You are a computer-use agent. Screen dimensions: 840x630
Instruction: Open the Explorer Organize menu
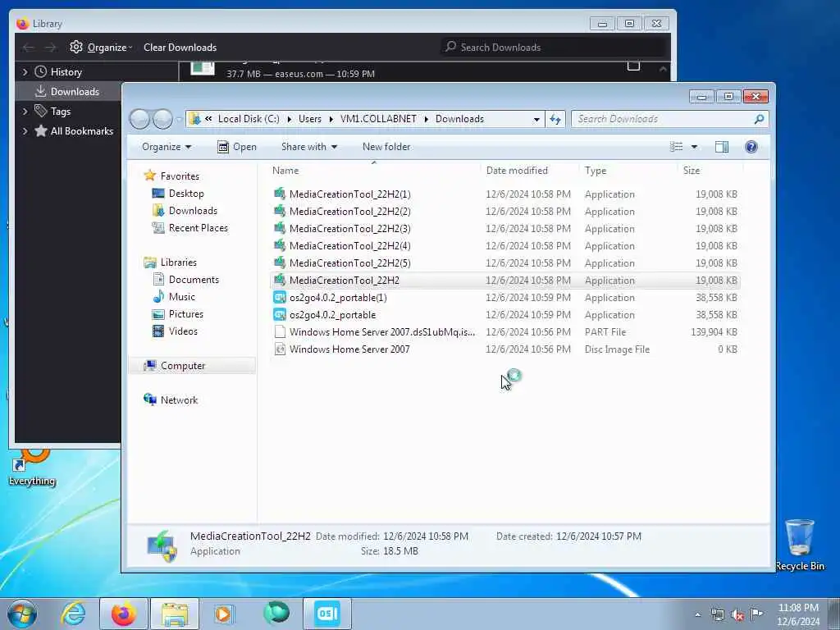point(166,147)
